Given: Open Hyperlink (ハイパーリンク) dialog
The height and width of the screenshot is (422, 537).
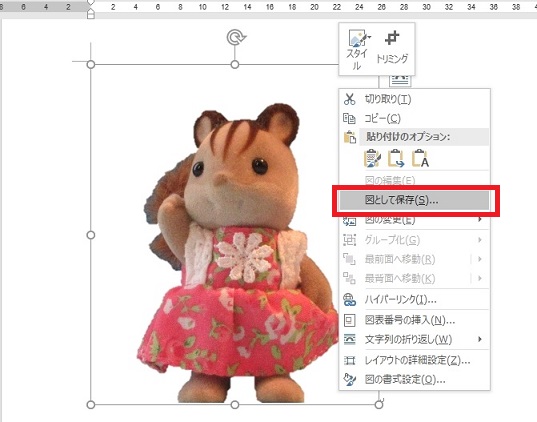Looking at the screenshot, I should pos(415,300).
